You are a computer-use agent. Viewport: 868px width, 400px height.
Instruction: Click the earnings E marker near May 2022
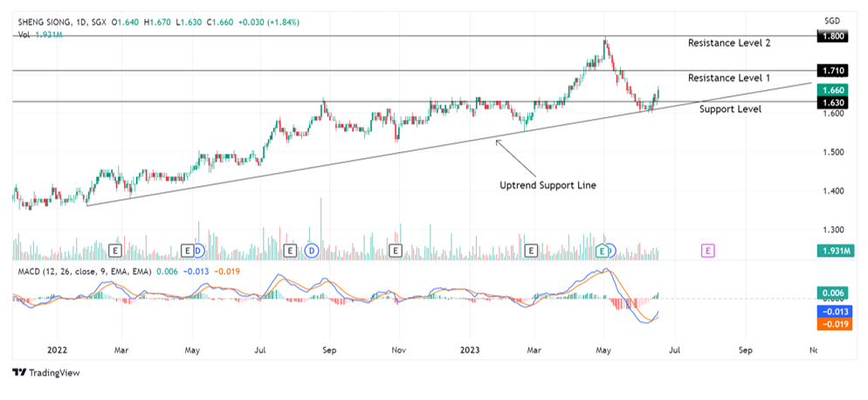(187, 251)
